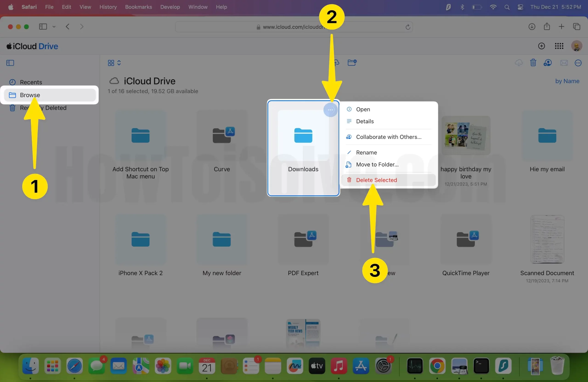
Task: Toggle the iCloud Drive sidebar panel icon
Action: 10,63
